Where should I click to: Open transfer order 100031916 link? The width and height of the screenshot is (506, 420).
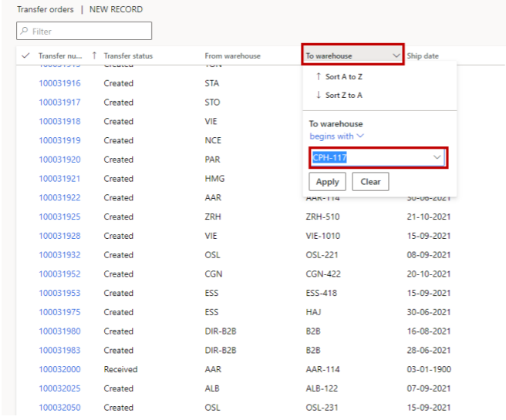(x=59, y=83)
